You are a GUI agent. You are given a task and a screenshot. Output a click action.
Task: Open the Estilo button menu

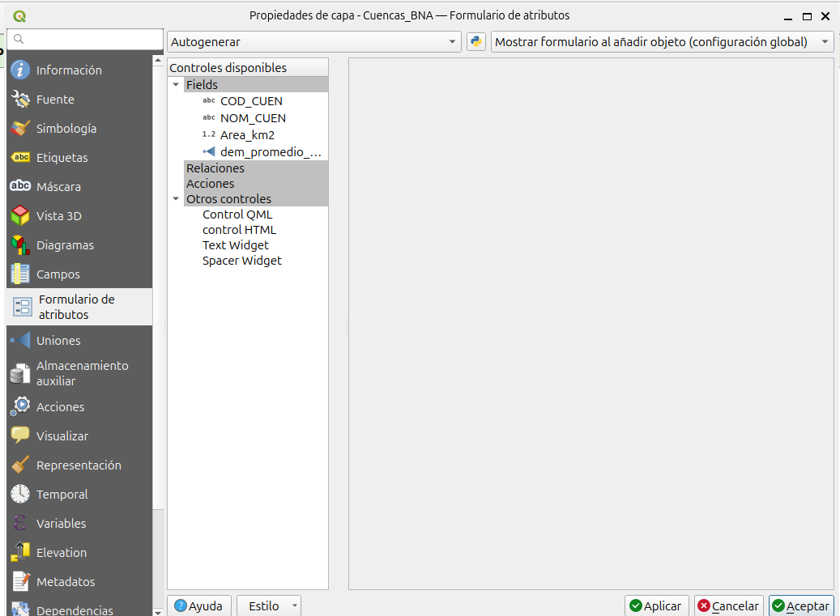pos(269,606)
